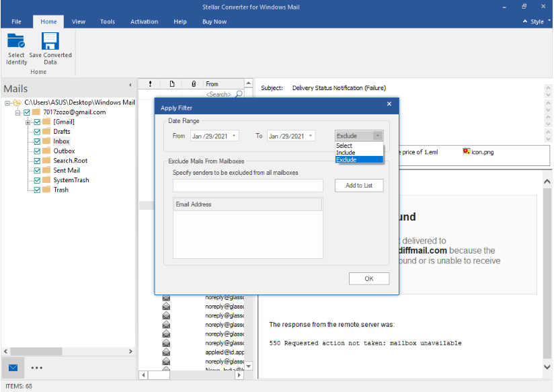Select the appleid@id.app mail row
554x392 pixels.
click(191, 352)
